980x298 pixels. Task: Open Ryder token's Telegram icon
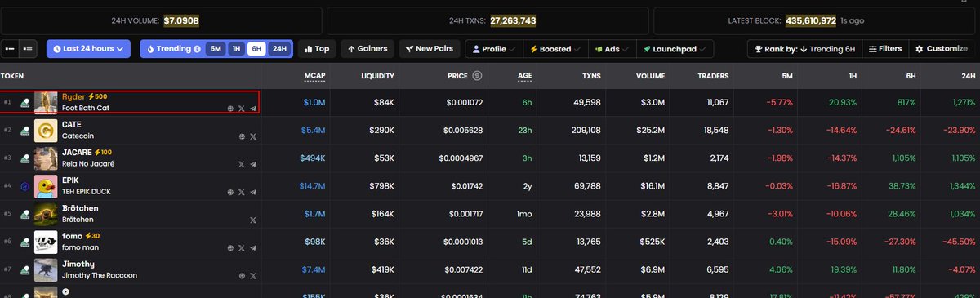253,108
